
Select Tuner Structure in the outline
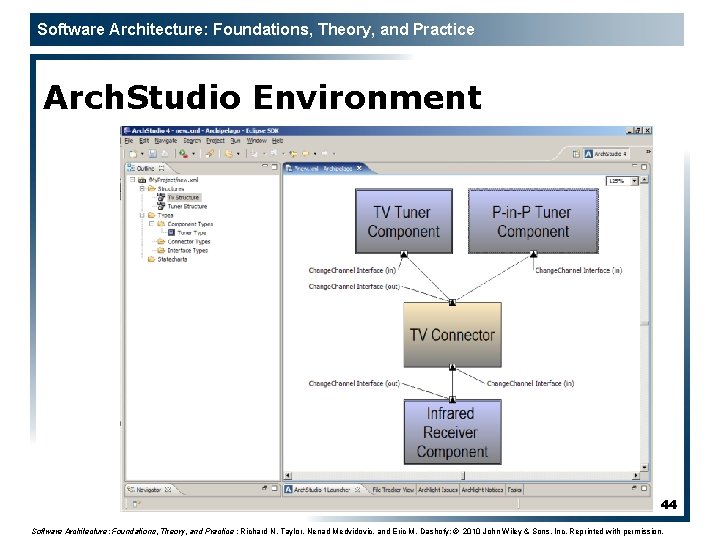click(187, 207)
